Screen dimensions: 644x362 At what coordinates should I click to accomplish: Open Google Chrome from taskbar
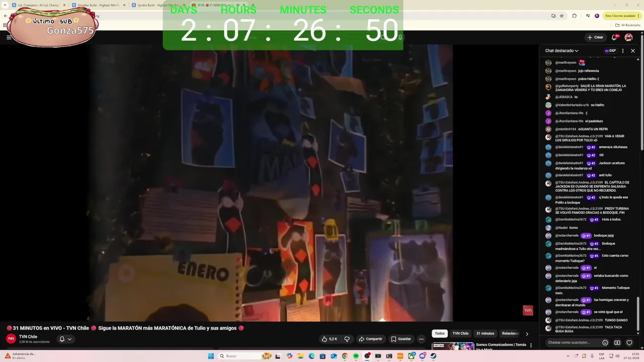pyautogui.click(x=345, y=356)
